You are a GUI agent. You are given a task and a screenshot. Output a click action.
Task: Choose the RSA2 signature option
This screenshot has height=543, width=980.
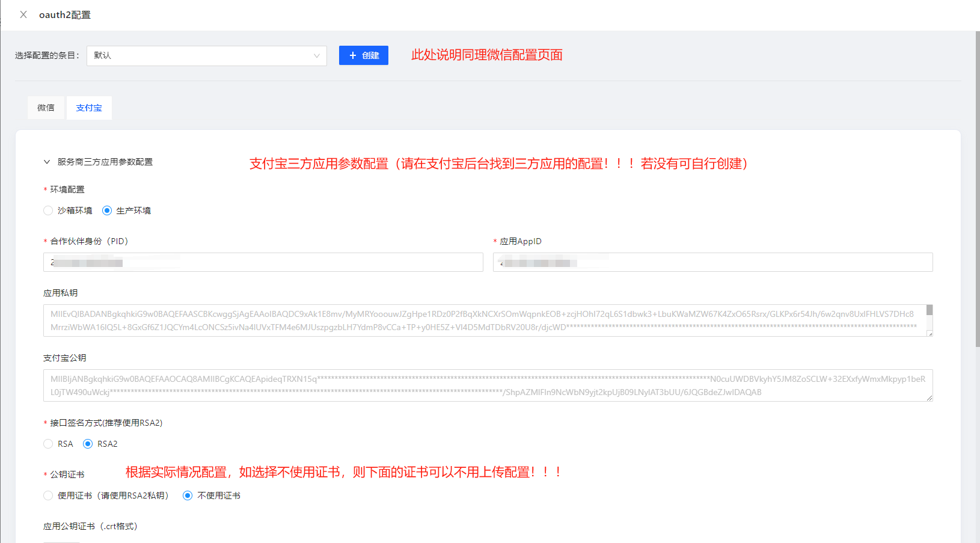click(88, 444)
